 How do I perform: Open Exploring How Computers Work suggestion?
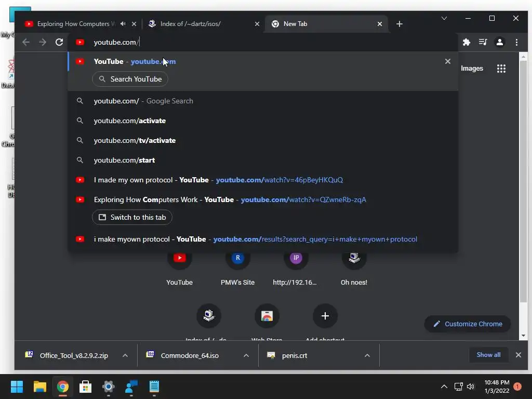263,199
